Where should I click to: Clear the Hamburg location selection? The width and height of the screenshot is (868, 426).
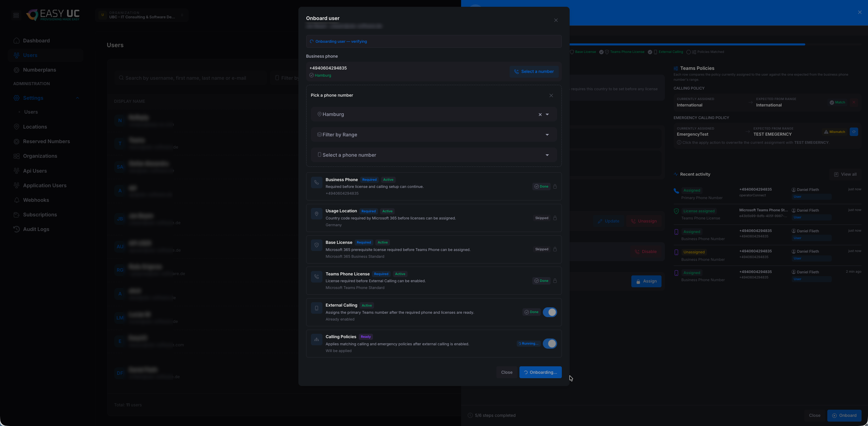click(x=540, y=115)
